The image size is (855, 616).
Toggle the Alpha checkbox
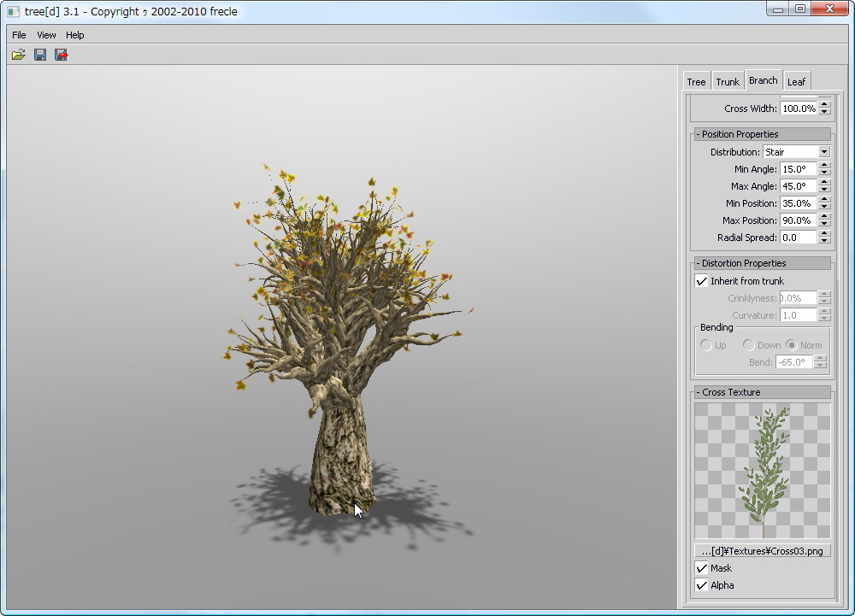pos(702,585)
